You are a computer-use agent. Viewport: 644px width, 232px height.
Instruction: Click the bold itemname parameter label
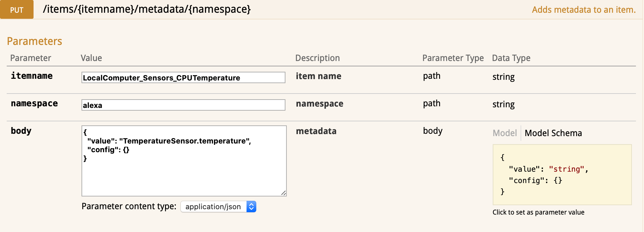(x=32, y=76)
